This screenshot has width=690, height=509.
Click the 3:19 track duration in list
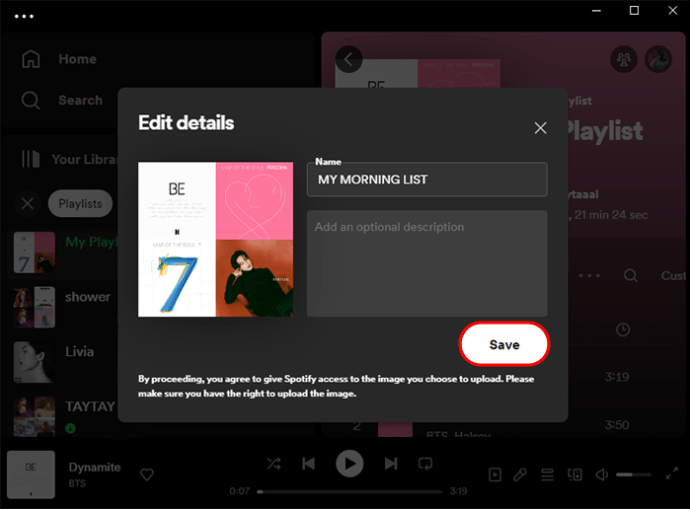tap(617, 377)
